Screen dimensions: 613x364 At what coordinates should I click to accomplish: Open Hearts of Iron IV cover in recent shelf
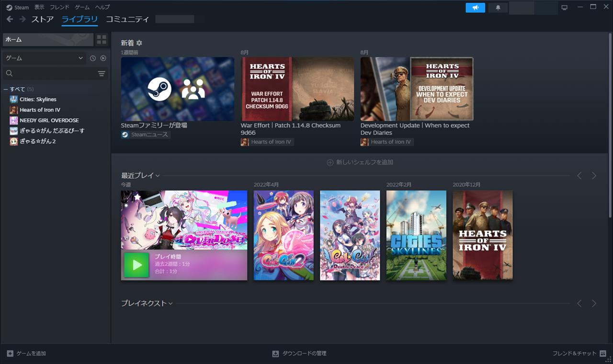pyautogui.click(x=483, y=235)
